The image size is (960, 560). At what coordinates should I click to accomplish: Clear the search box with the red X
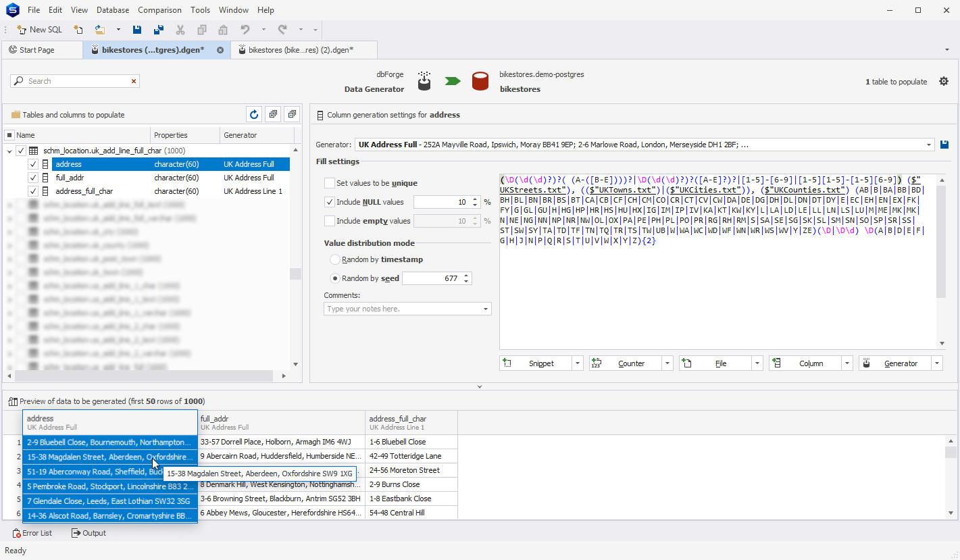pyautogui.click(x=134, y=81)
